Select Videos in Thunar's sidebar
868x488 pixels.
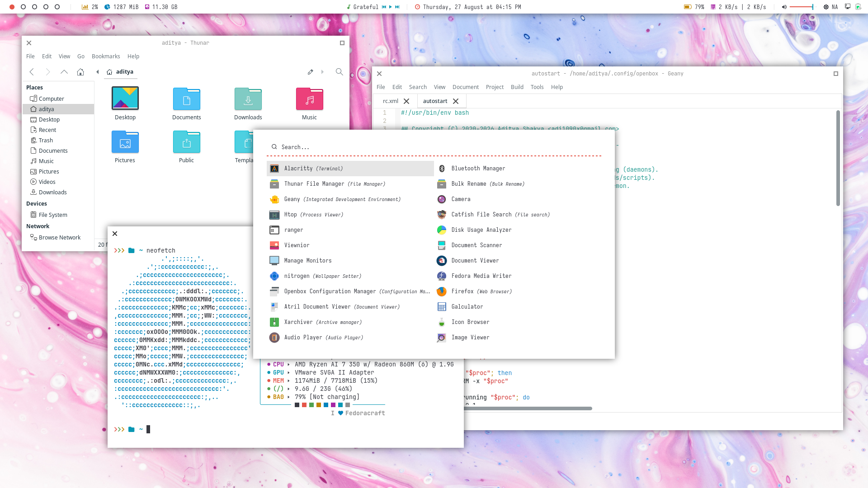(58, 182)
